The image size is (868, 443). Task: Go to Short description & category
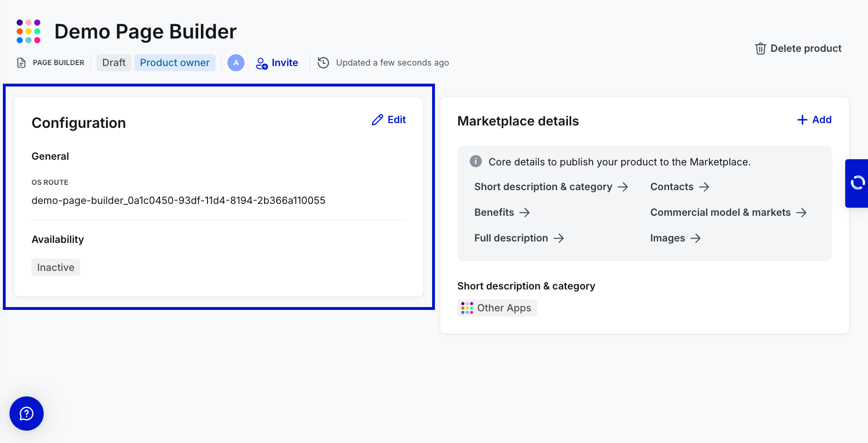[551, 187]
